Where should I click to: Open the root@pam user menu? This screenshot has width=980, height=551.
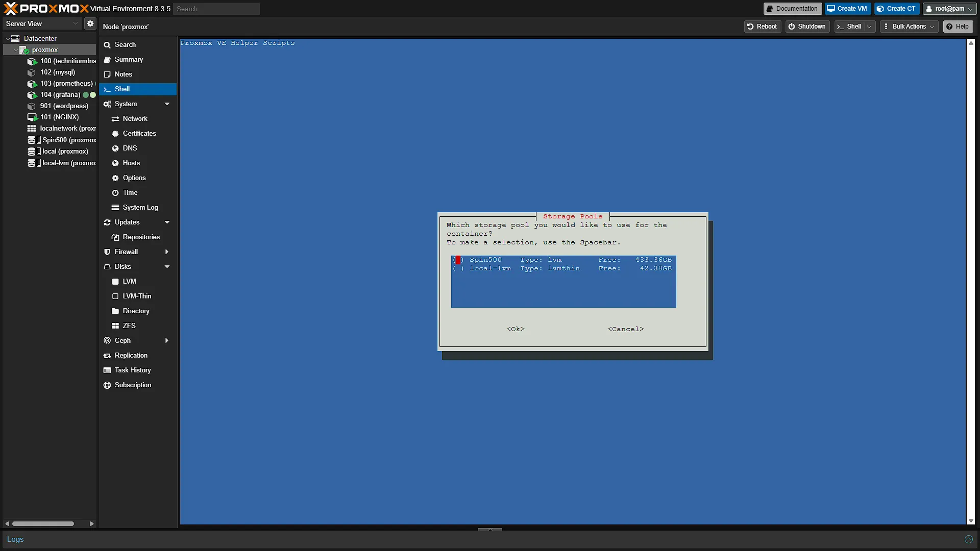pyautogui.click(x=950, y=9)
